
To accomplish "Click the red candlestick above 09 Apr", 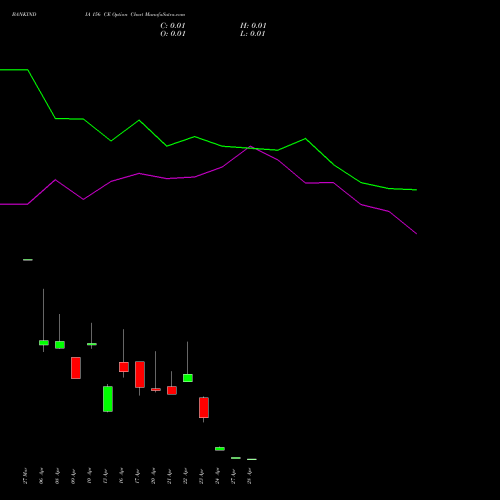I will click(x=76, y=368).
